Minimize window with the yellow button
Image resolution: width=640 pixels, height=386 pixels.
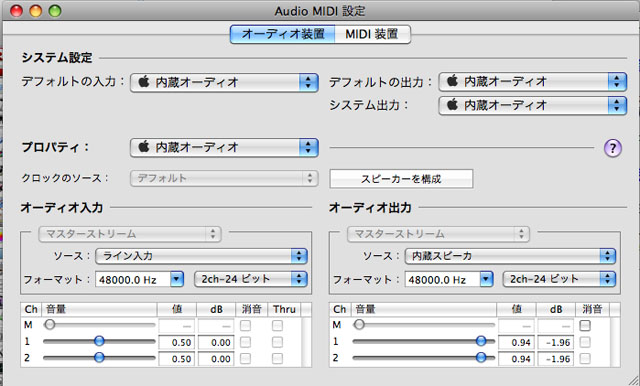click(36, 11)
